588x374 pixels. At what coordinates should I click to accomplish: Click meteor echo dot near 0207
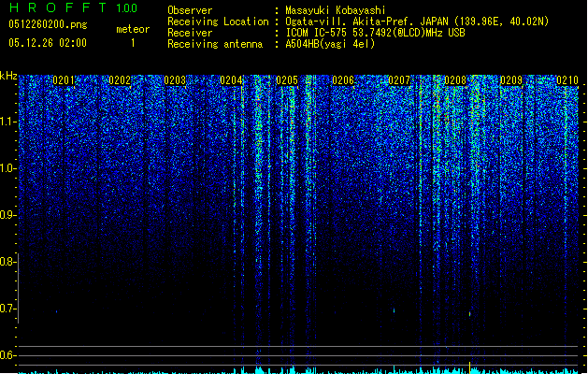pyautogui.click(x=394, y=310)
